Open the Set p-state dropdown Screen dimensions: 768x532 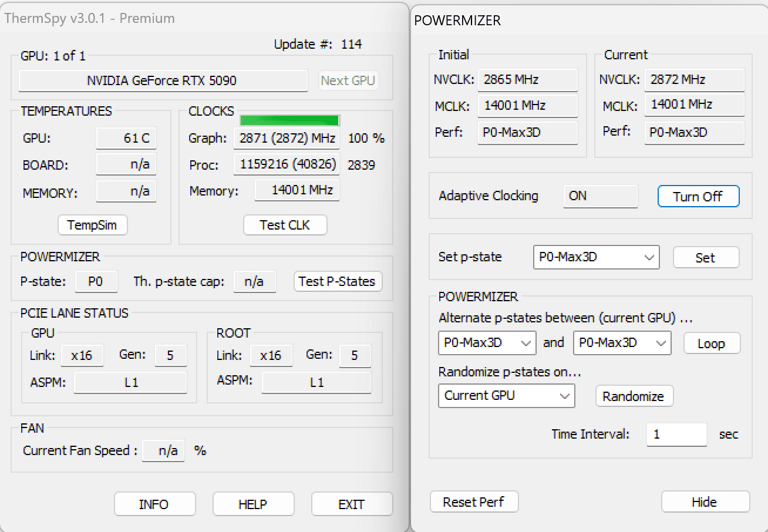(x=596, y=257)
